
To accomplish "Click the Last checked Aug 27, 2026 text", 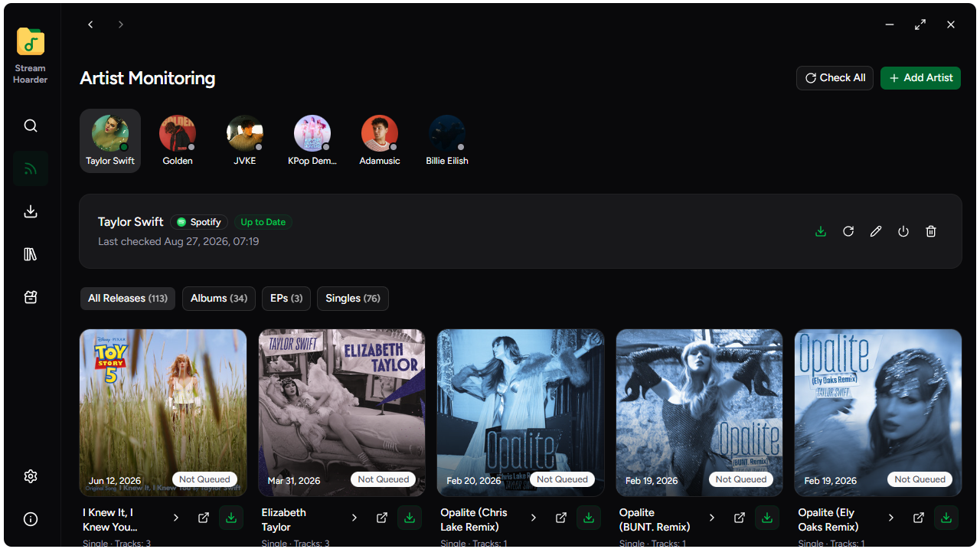I will coord(178,241).
